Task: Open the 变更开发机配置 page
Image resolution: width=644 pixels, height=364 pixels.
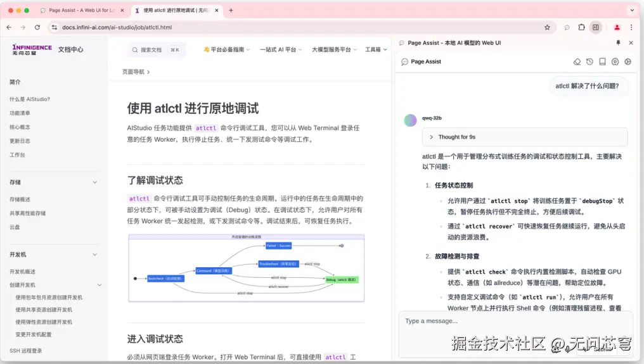Action: pos(33,334)
